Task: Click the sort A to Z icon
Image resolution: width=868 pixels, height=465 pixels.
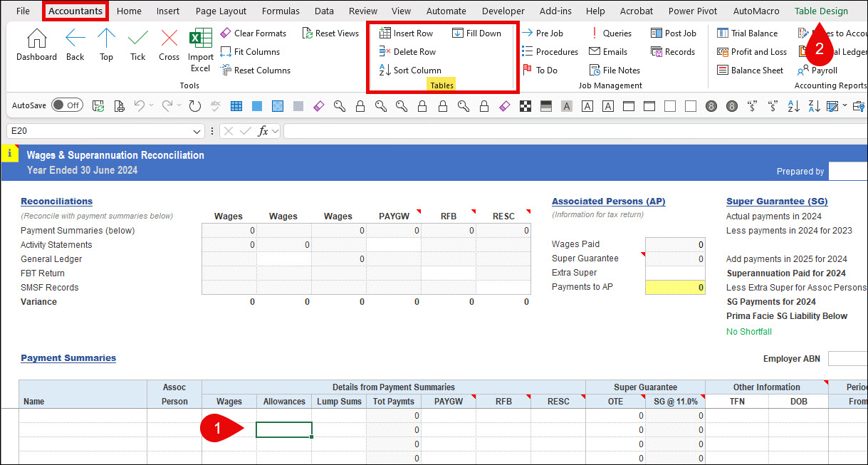Action: tap(794, 106)
